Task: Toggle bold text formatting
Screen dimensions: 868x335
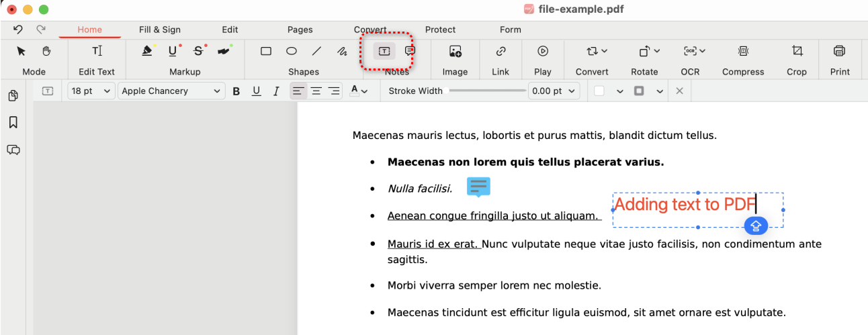Action: click(x=236, y=91)
